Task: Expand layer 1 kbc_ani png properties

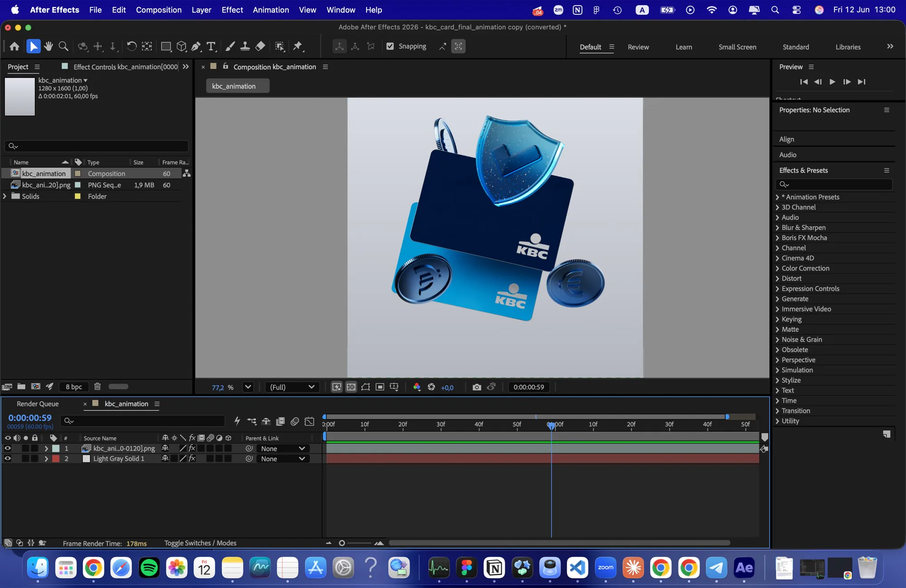Action: coord(46,448)
